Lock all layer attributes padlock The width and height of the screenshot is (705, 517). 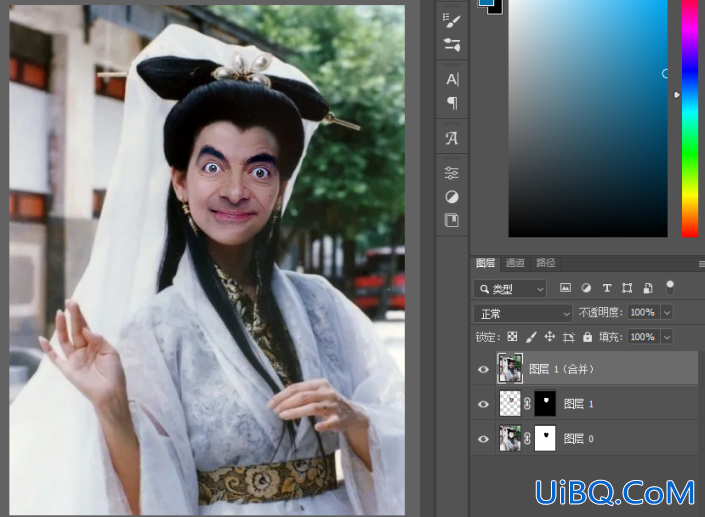tap(587, 337)
